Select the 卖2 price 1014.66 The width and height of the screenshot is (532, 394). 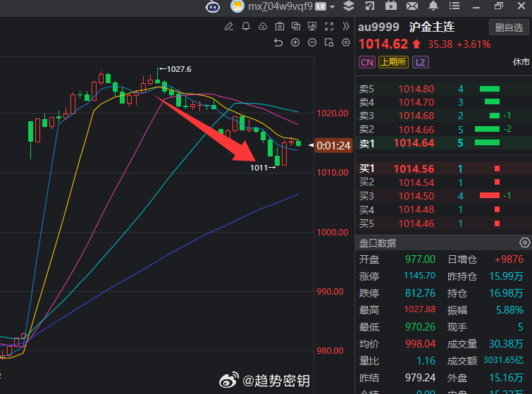tap(416, 129)
